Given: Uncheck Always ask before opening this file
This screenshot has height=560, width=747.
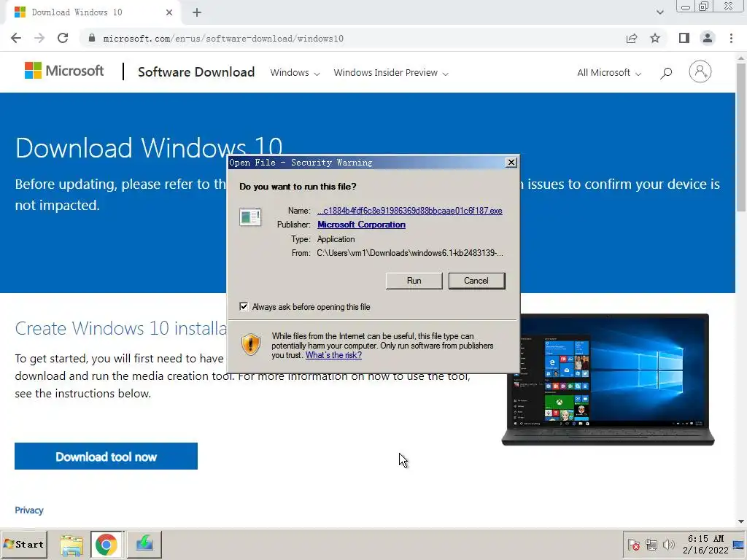Looking at the screenshot, I should coord(244,307).
